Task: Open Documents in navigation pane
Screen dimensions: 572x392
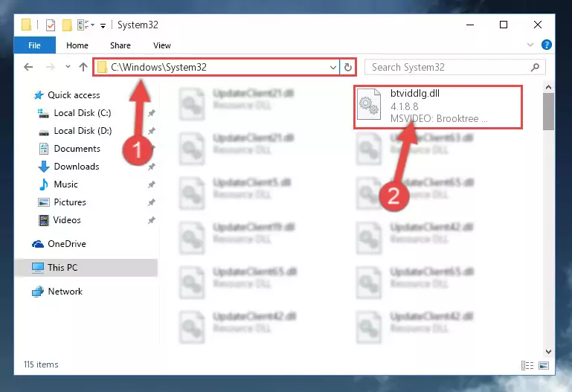Action: [x=77, y=149]
